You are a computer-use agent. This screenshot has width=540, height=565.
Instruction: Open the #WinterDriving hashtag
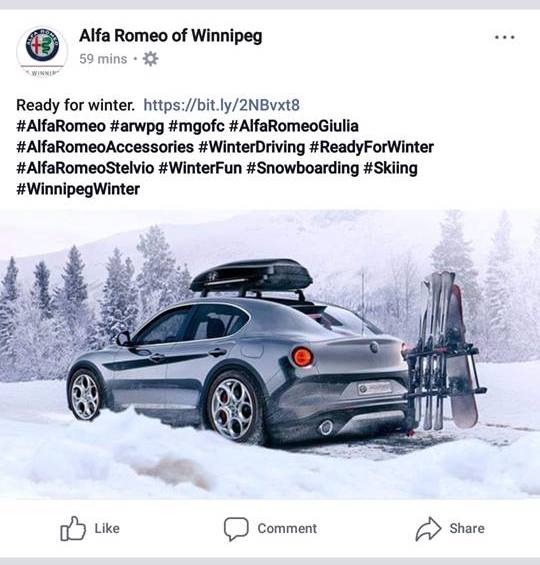pos(252,147)
